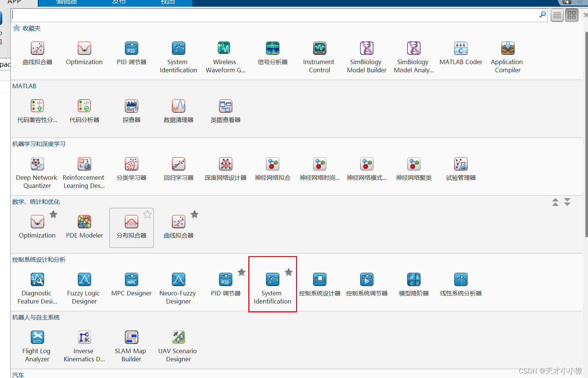
Task: Open 分类学习器 app
Action: pyautogui.click(x=132, y=169)
